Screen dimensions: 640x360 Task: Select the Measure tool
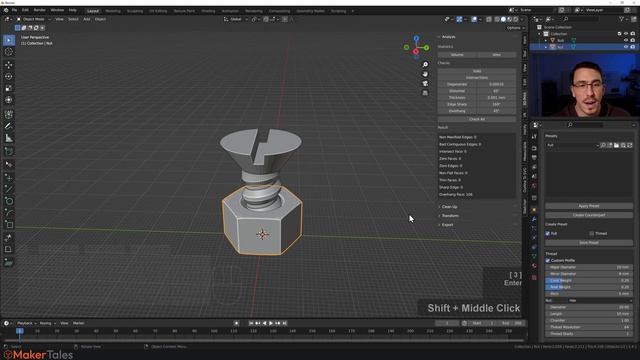point(9,138)
